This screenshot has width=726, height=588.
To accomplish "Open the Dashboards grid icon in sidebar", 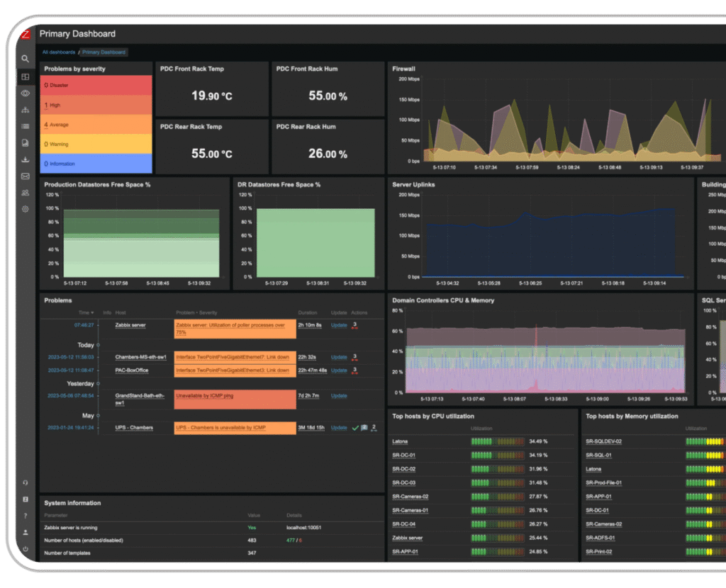I will [x=25, y=77].
